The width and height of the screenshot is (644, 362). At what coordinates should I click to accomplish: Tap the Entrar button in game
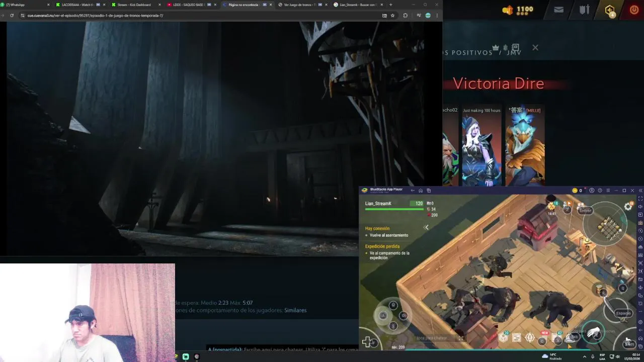[585, 211]
